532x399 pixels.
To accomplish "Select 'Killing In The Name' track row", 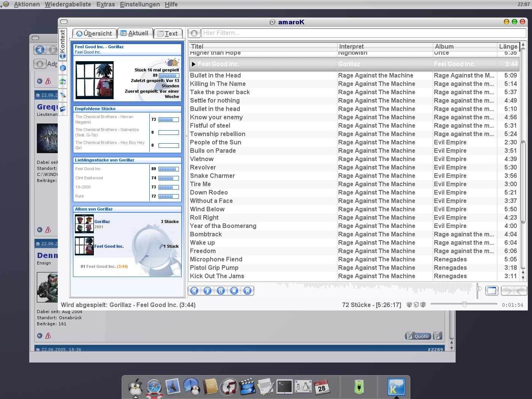I will tap(354, 84).
